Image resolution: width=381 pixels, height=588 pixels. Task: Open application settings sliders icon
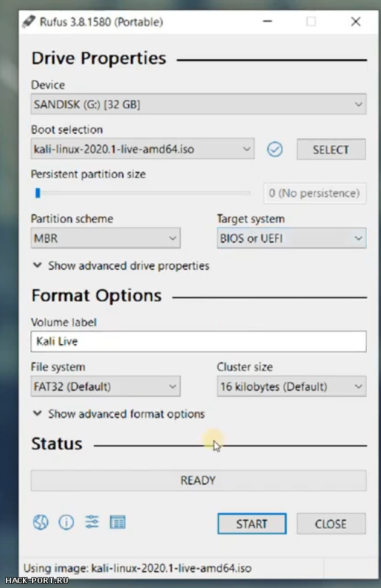(92, 521)
